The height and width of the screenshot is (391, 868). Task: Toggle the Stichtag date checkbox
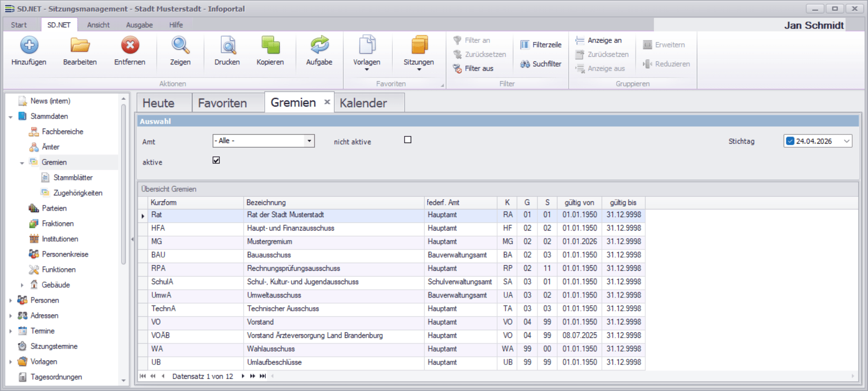coord(790,141)
